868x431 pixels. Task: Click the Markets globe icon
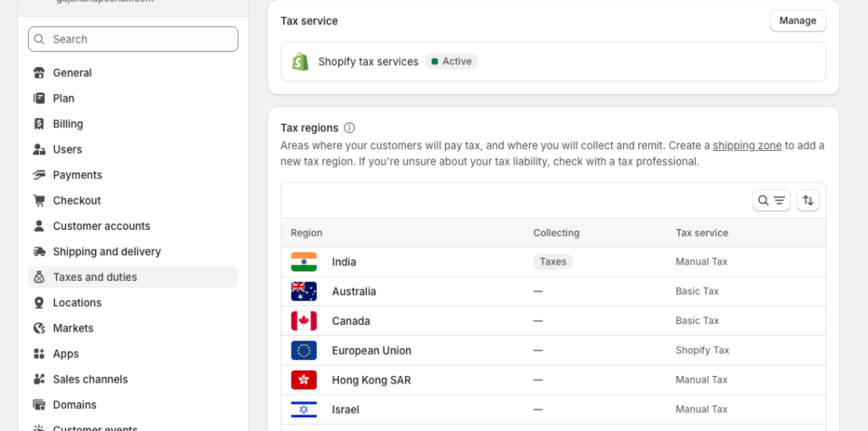click(x=39, y=328)
